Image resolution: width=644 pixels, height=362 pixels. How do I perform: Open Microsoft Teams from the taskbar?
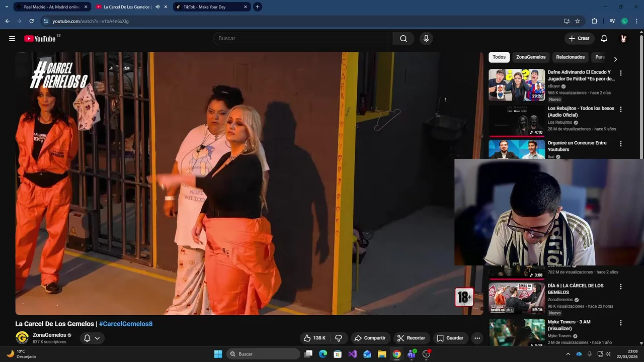412,354
